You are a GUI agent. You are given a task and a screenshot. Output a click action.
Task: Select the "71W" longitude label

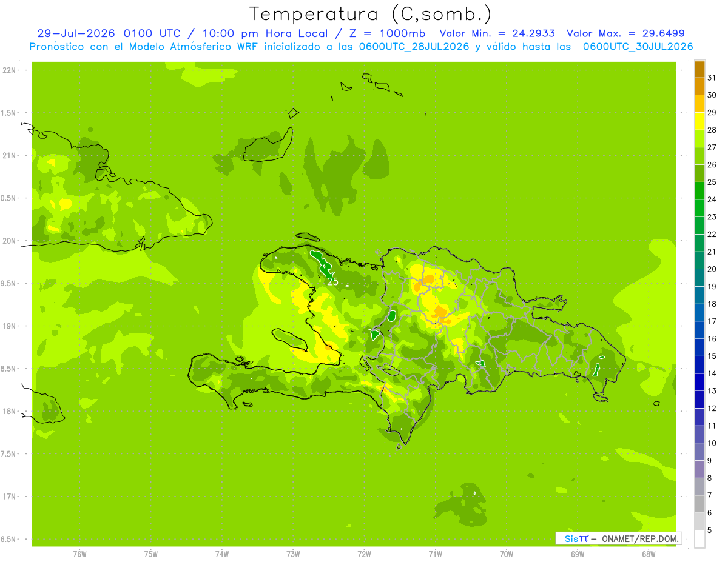click(435, 554)
